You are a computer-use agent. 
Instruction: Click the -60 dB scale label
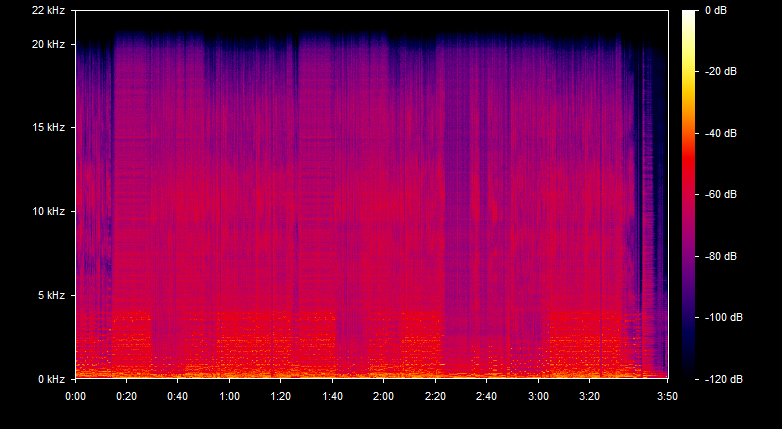click(x=720, y=195)
